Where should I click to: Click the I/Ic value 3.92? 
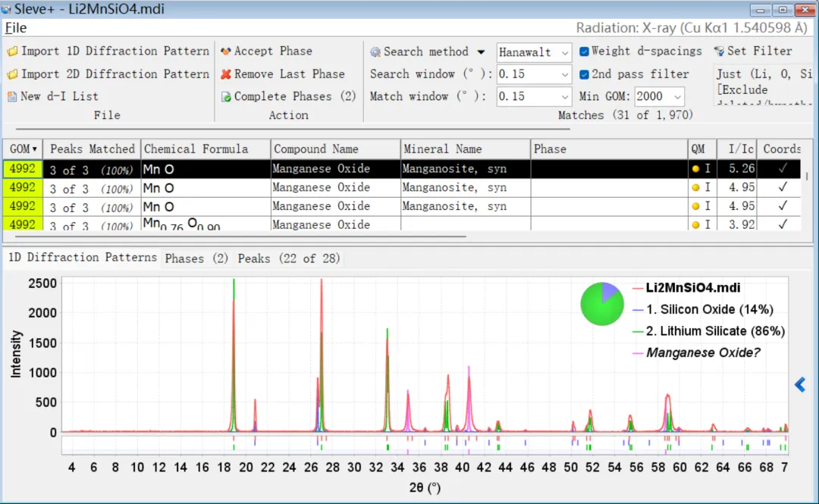tap(741, 225)
